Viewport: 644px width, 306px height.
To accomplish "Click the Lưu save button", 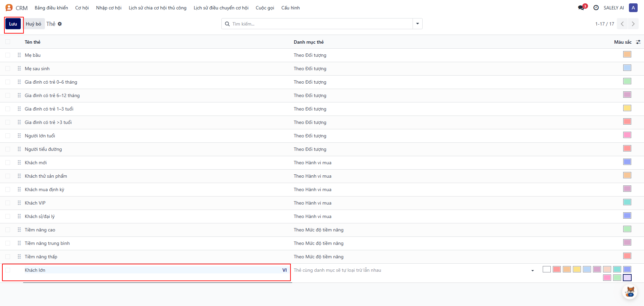I will (13, 24).
